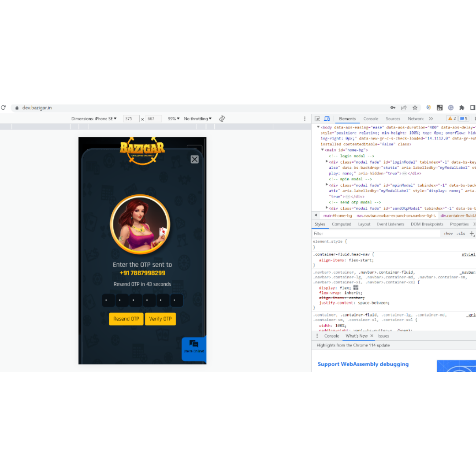Add a new style rule with plus
Image resolution: width=476 pixels, height=476 pixels.
472,234
